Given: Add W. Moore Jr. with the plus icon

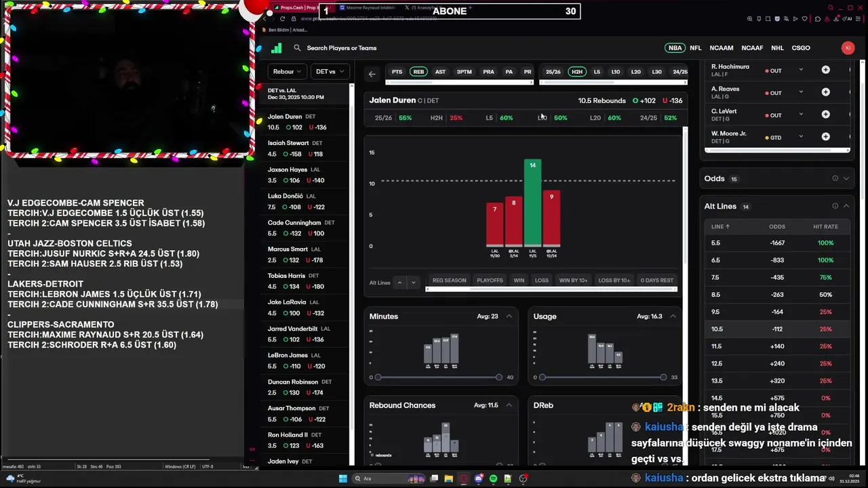Looking at the screenshot, I should pos(825,137).
